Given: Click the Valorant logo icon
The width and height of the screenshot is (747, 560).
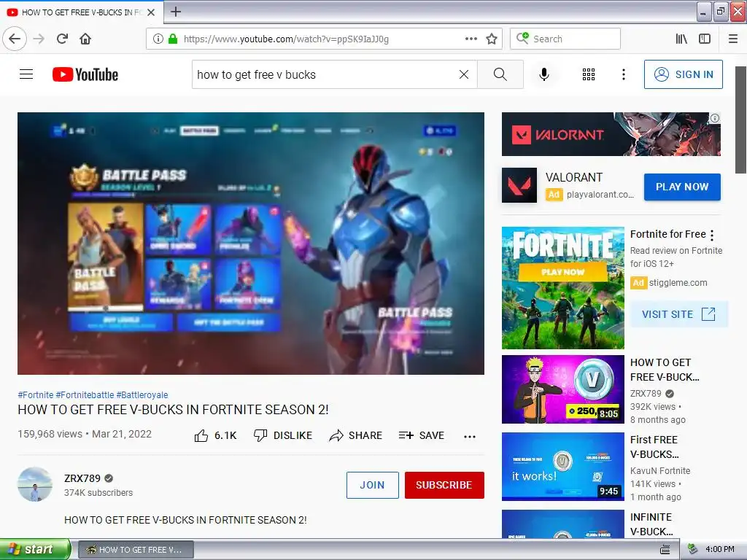Looking at the screenshot, I should 519,185.
